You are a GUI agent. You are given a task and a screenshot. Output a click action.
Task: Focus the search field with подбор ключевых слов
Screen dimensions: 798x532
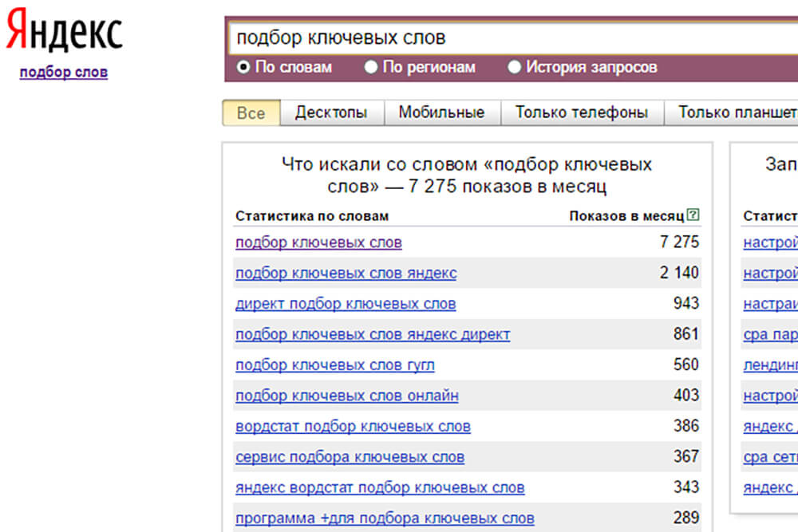(513, 37)
